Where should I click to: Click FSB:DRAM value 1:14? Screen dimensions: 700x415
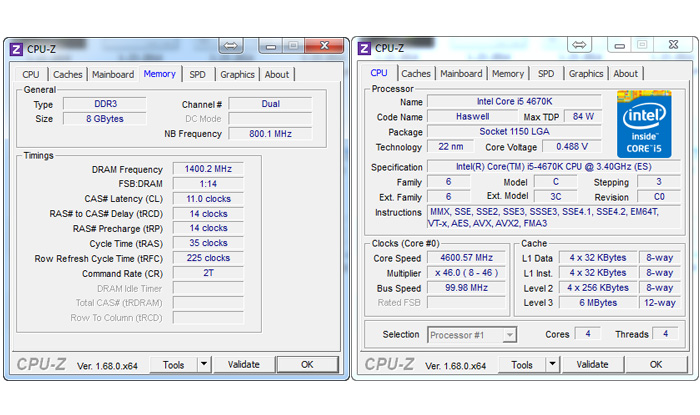point(208,183)
